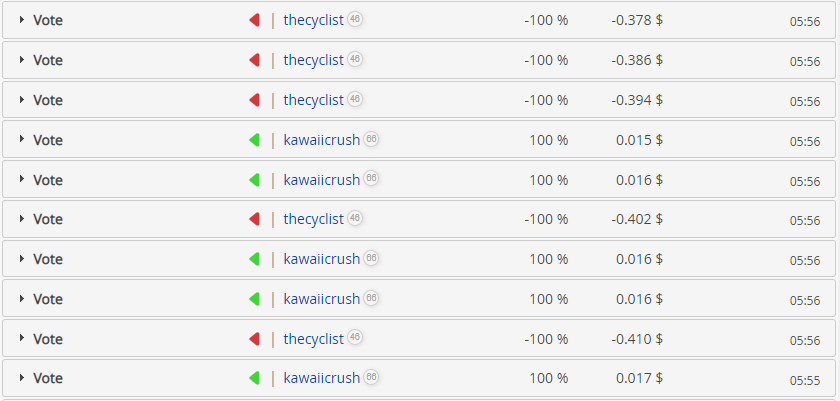Click reputation badge 66 in the 0.015 $ row
The image size is (840, 401).
click(x=371, y=139)
